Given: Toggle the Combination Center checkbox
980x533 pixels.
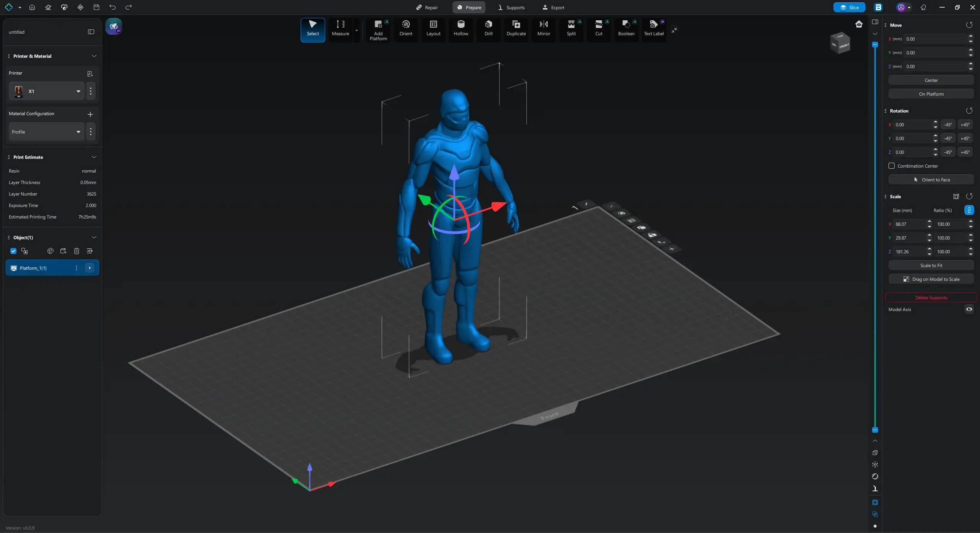Looking at the screenshot, I should coord(892,166).
